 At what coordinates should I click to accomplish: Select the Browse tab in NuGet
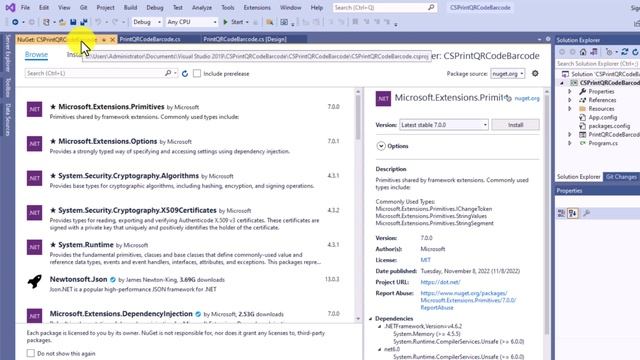pyautogui.click(x=36, y=54)
